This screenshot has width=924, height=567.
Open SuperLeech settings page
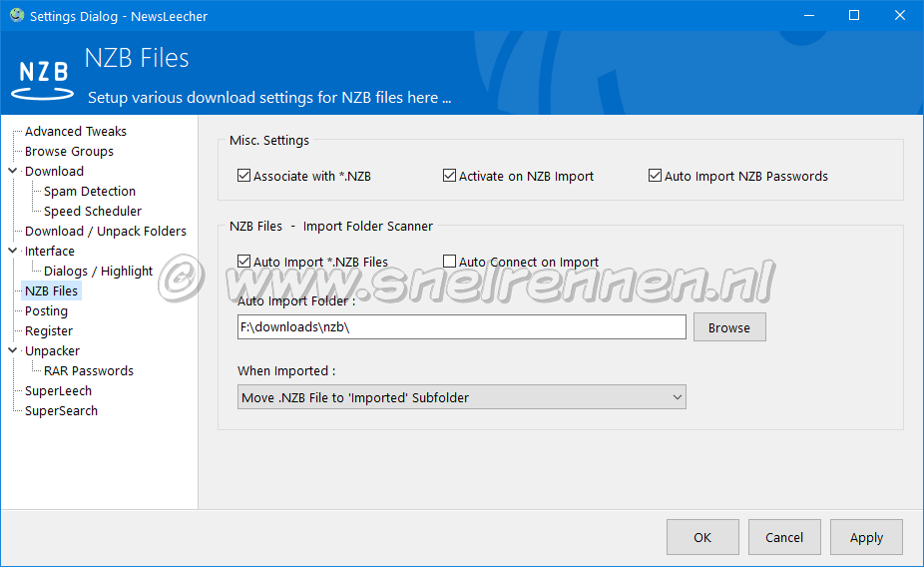pos(58,390)
